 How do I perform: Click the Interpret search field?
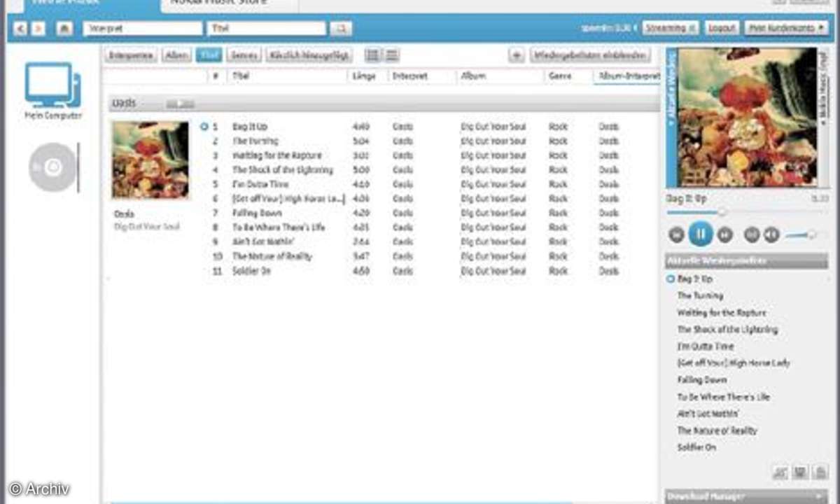[x=142, y=29]
